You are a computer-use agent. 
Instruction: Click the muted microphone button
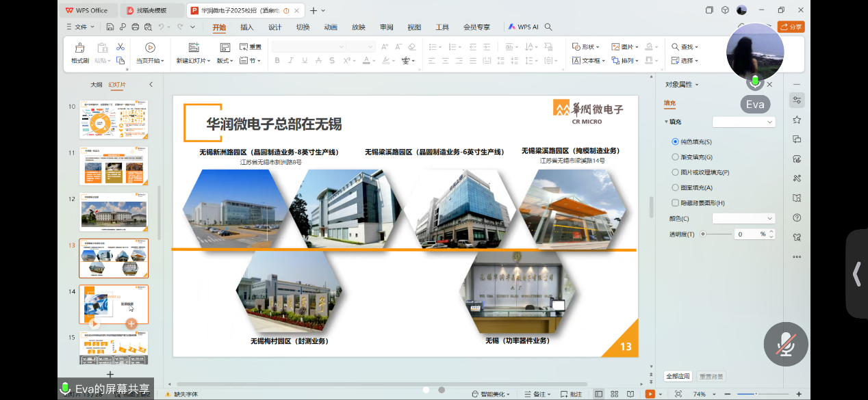[786, 344]
